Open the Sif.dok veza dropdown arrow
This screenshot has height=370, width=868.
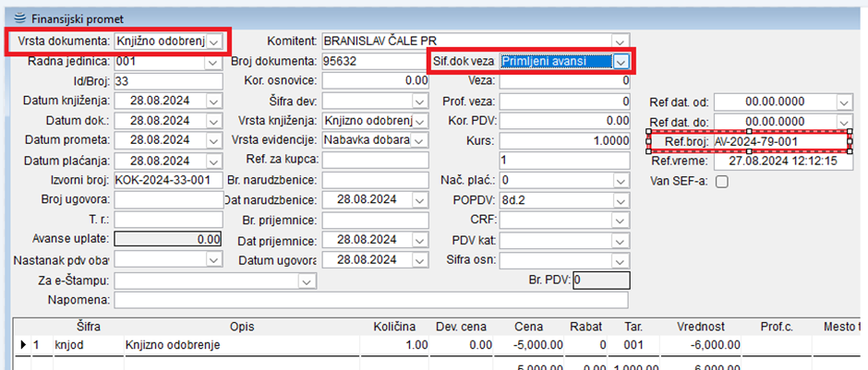coord(621,62)
